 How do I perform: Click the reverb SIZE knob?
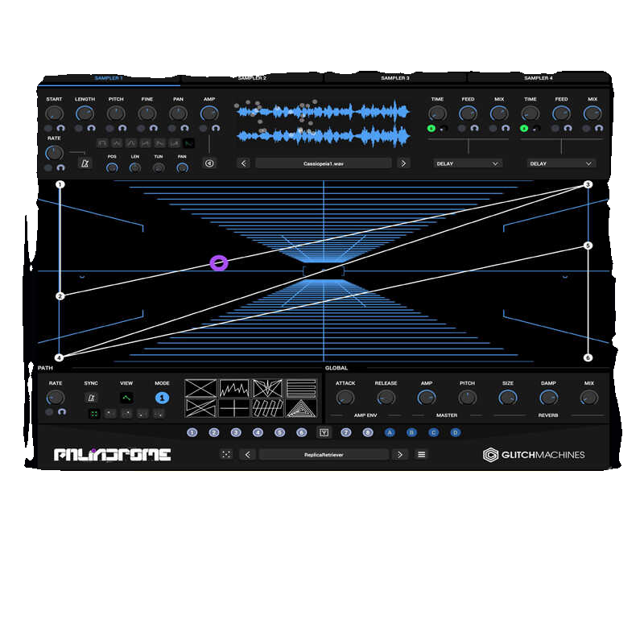click(508, 398)
